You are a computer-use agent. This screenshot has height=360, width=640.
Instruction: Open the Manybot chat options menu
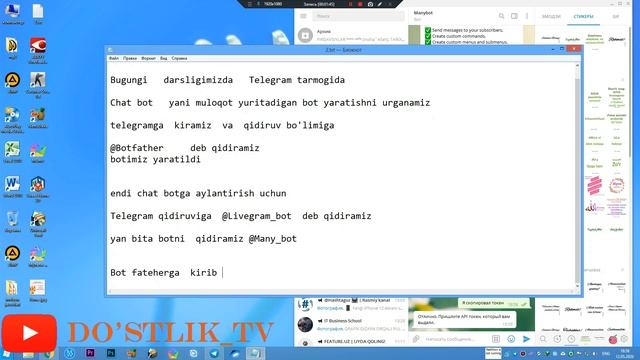point(527,16)
